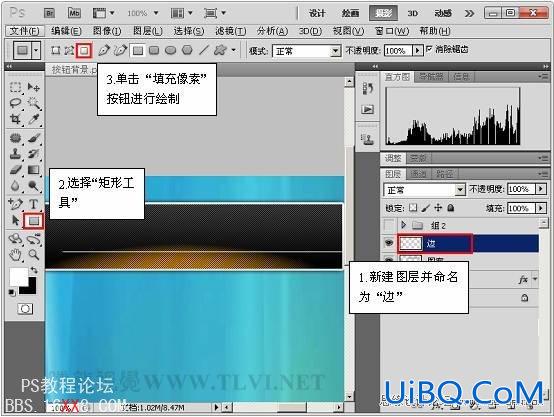Select the Blur tool
The width and height of the screenshot is (554, 417).
coord(15,186)
